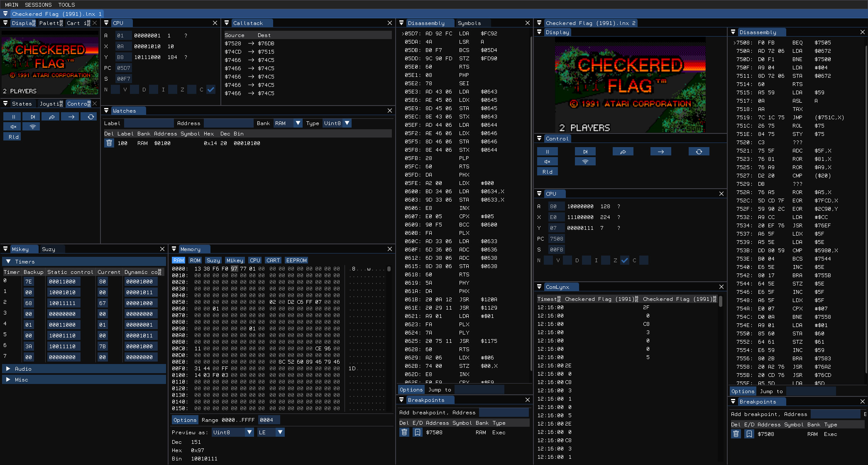Click Rld button in session 2 Control
This screenshot has width=868, height=465.
point(547,172)
